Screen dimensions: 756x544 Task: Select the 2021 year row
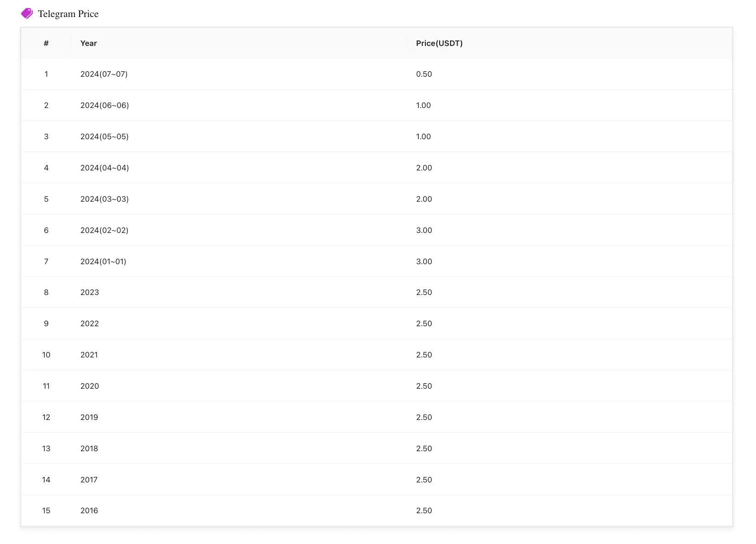coord(377,355)
